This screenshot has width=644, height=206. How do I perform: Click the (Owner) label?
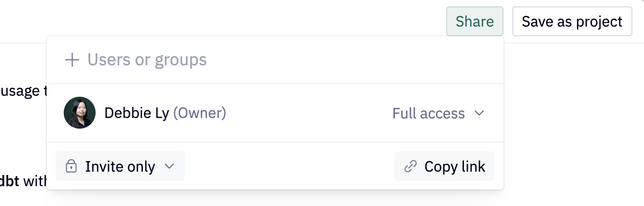tap(199, 113)
